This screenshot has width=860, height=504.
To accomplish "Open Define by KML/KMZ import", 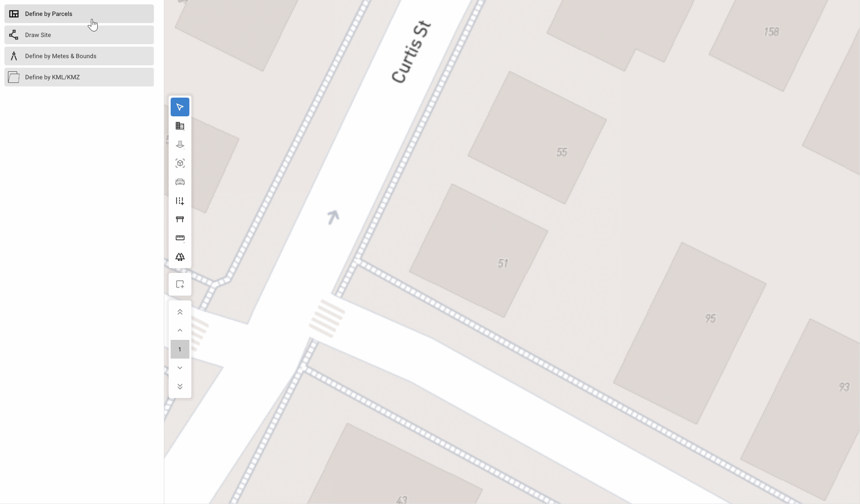I will [x=79, y=77].
